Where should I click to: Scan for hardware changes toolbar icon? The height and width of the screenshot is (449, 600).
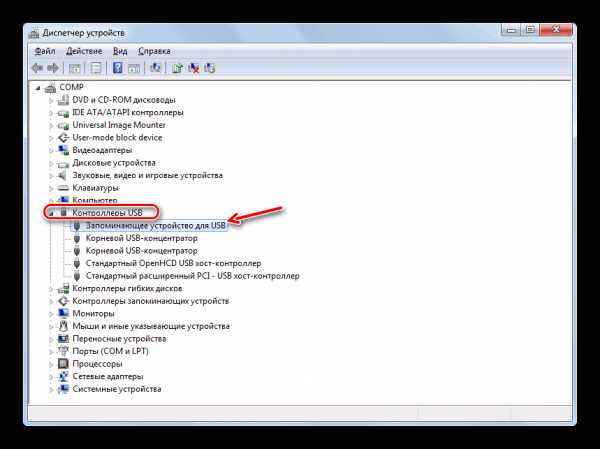(x=155, y=68)
